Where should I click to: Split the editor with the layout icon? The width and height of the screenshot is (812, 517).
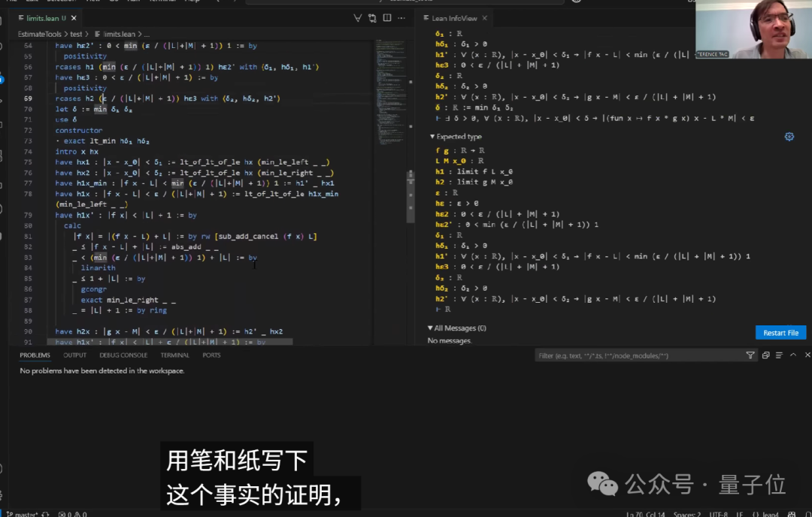[387, 18]
